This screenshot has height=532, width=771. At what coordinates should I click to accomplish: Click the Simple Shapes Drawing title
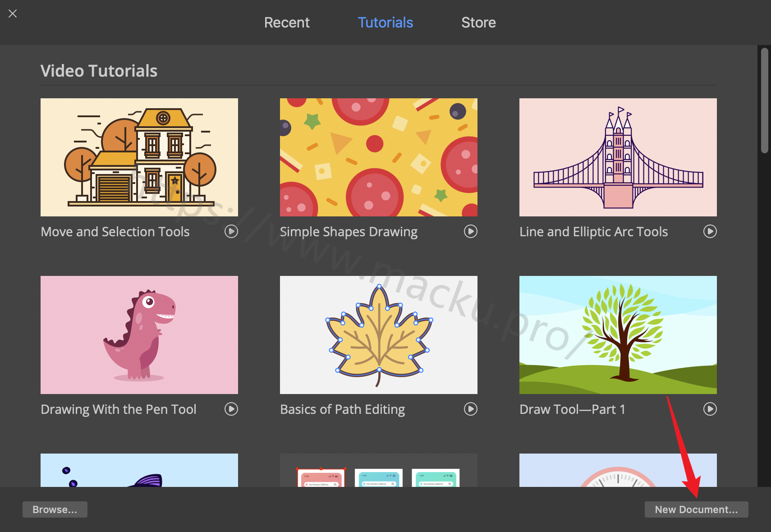[x=349, y=232]
